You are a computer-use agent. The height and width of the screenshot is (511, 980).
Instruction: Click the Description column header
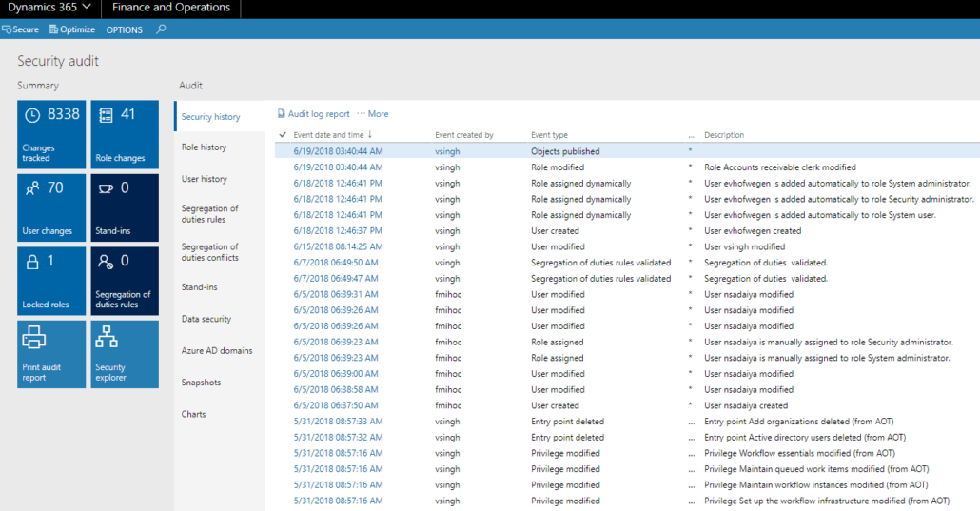click(724, 134)
